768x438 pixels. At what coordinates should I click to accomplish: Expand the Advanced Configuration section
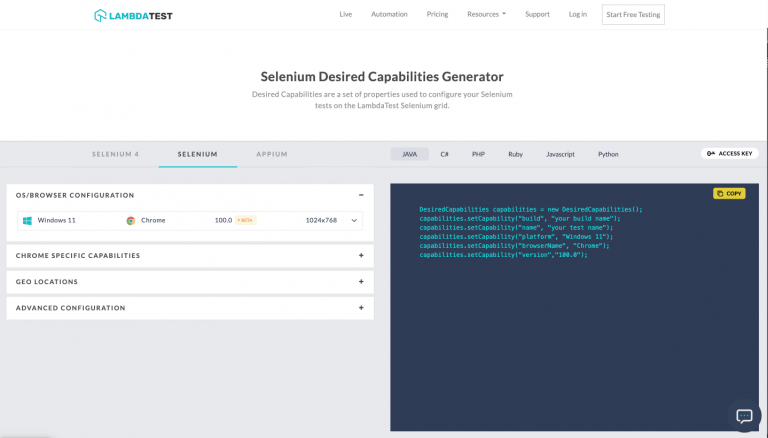(x=361, y=308)
